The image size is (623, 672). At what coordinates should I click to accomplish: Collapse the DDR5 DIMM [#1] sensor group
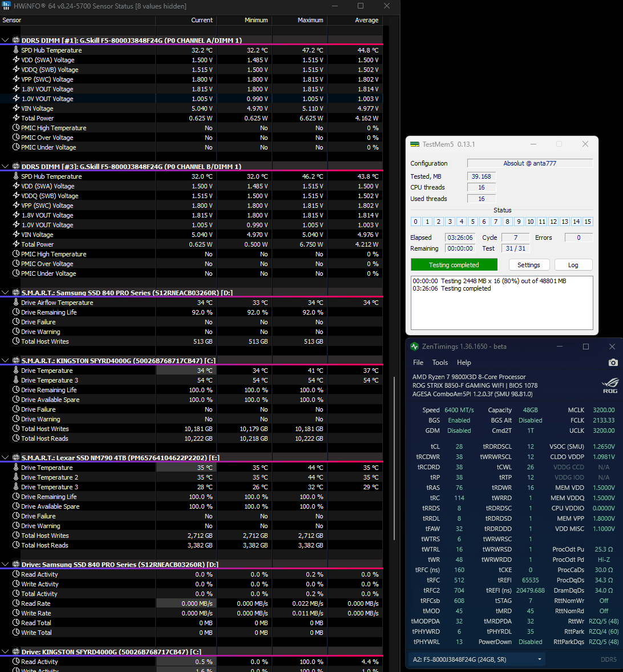coord(5,41)
